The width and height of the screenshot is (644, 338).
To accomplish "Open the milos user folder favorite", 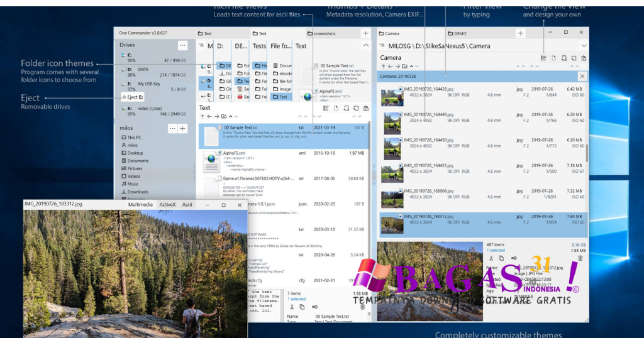I will click(x=130, y=145).
